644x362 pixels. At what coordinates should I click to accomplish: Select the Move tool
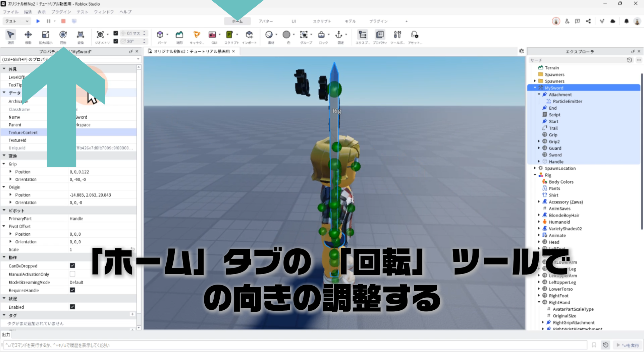(28, 35)
